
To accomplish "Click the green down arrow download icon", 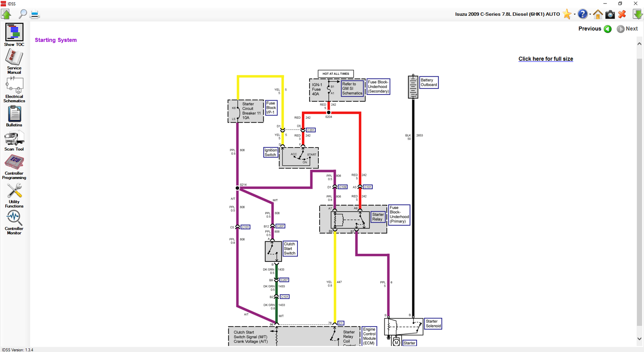I will coord(638,14).
